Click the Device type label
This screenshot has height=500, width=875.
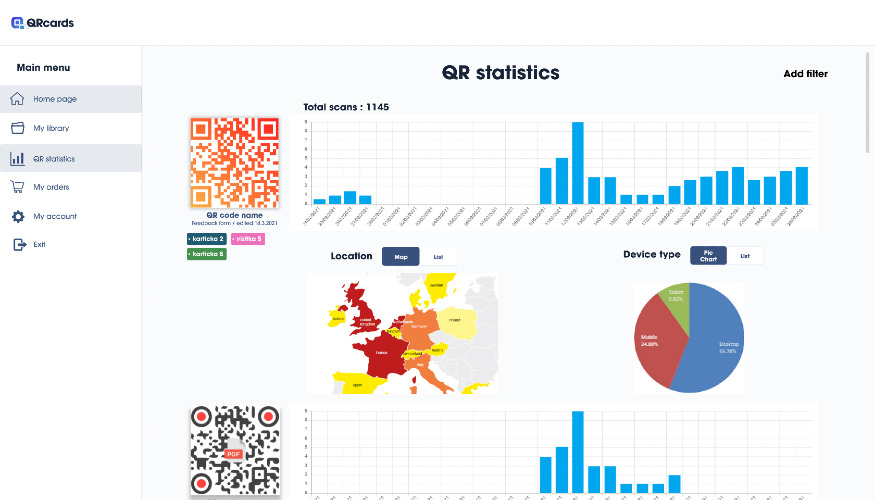pos(652,254)
